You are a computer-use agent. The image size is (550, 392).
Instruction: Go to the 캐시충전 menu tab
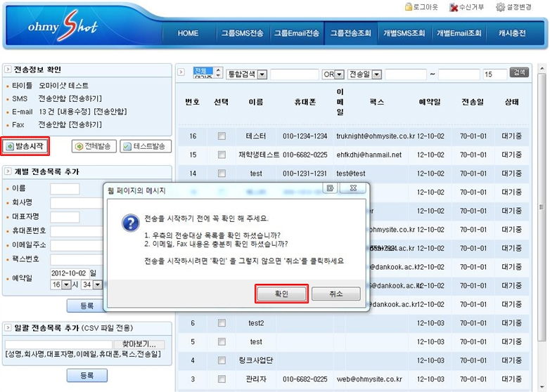[511, 33]
